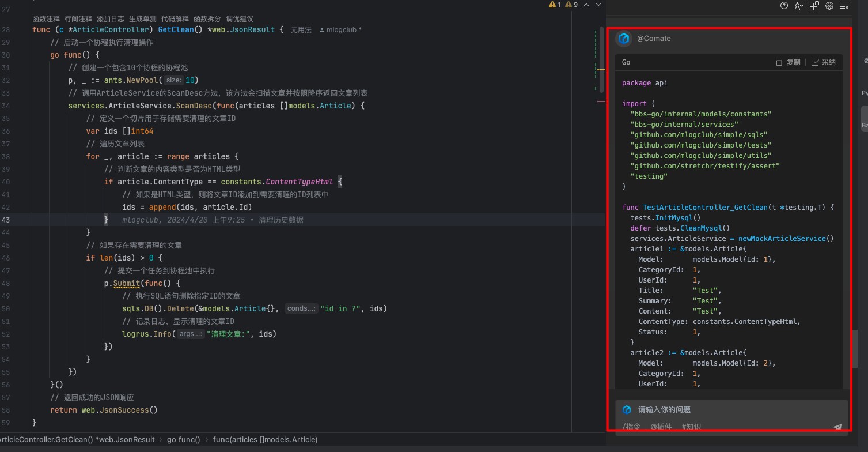868x452 pixels.
Task: Go to next highlighted problem arrow
Action: point(597,5)
